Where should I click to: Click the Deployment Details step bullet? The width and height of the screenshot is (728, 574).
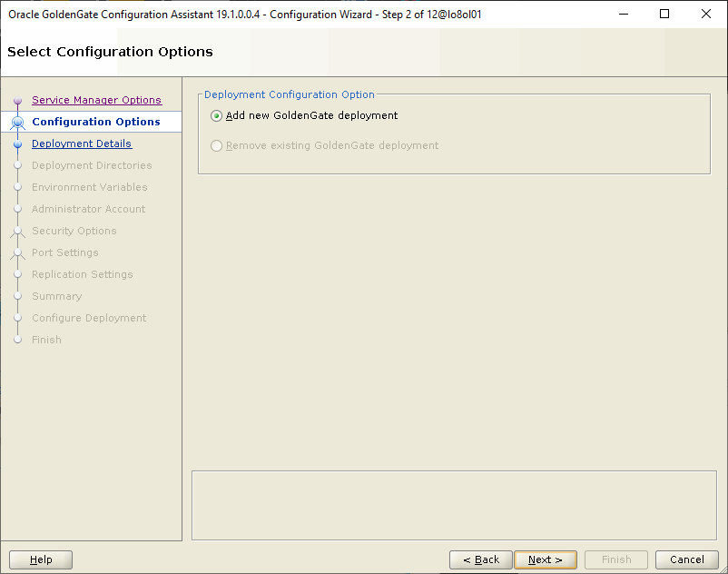(x=18, y=143)
